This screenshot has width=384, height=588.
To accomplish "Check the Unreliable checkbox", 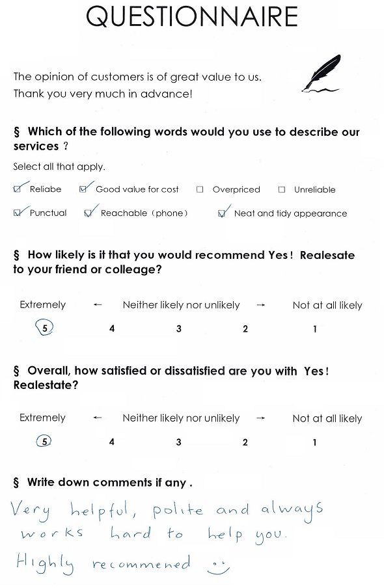I will coord(282,189).
